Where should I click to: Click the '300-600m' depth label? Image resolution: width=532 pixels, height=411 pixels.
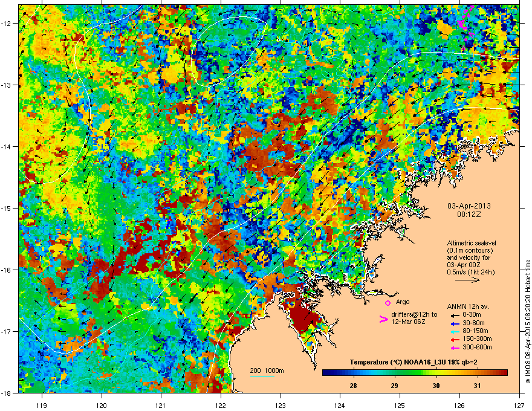477,347
